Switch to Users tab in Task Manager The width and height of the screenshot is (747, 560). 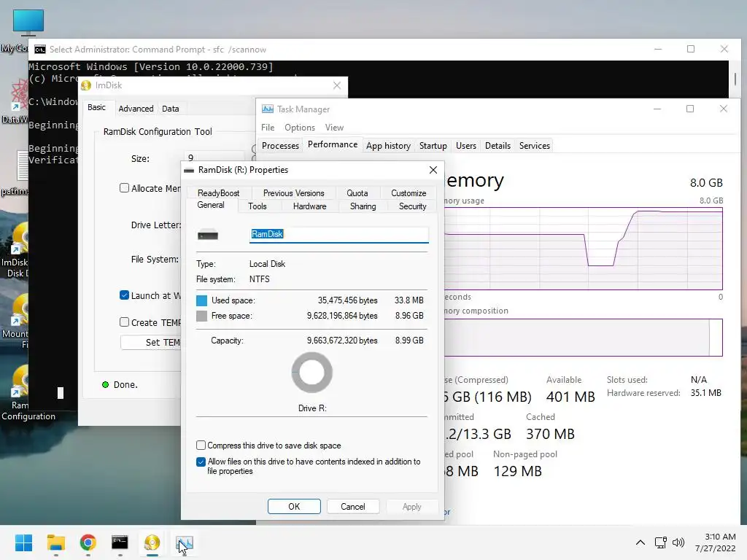click(466, 146)
